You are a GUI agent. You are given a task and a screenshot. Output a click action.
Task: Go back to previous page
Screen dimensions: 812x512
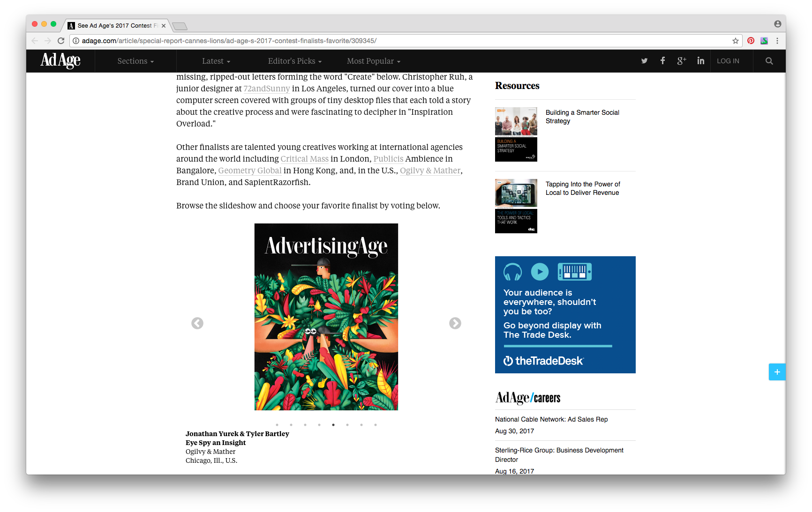(35, 41)
